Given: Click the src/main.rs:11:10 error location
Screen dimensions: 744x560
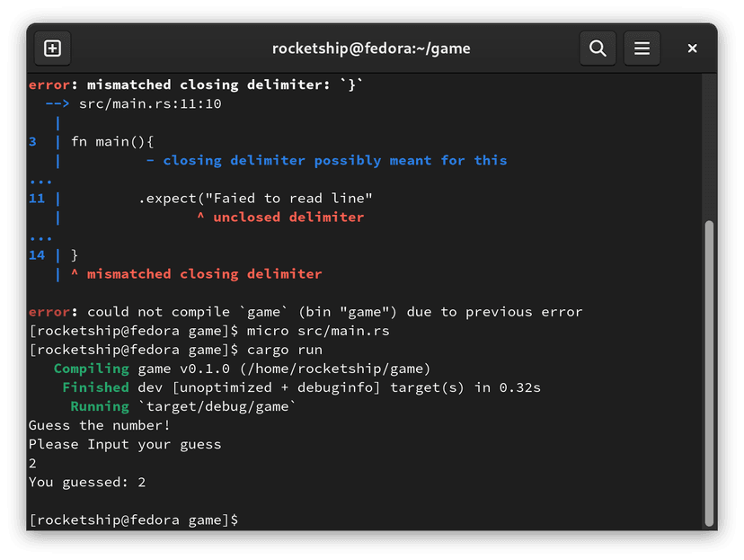Looking at the screenshot, I should tap(150, 104).
